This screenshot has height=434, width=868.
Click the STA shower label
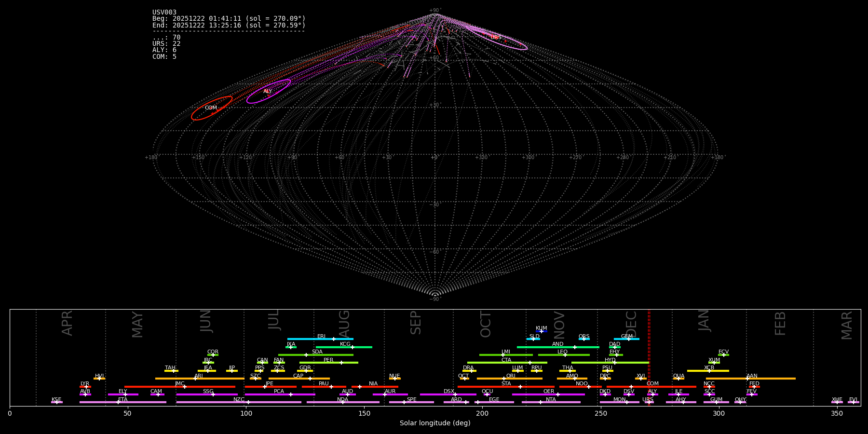(506, 384)
